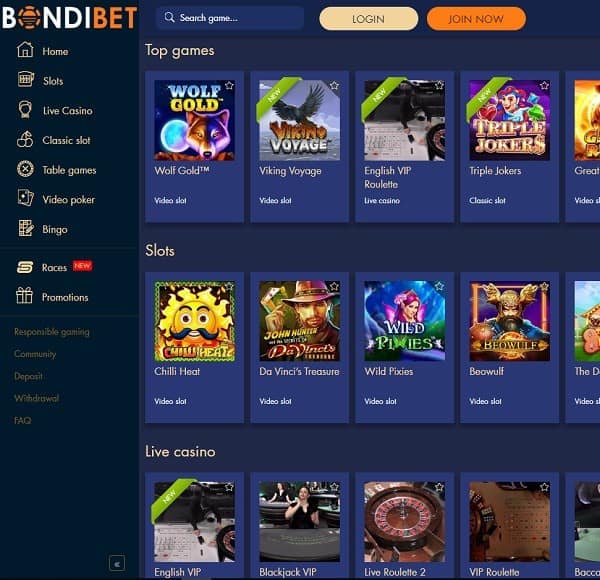Choose the Classic slot cherries icon

pyautogui.click(x=25, y=139)
